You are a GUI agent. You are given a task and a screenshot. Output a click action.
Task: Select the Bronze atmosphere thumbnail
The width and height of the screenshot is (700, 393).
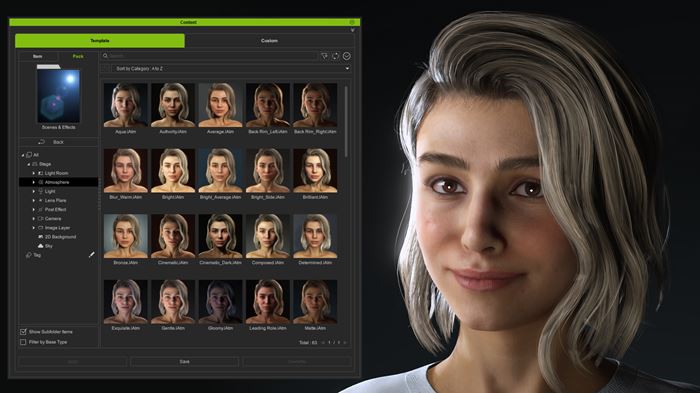pos(125,236)
